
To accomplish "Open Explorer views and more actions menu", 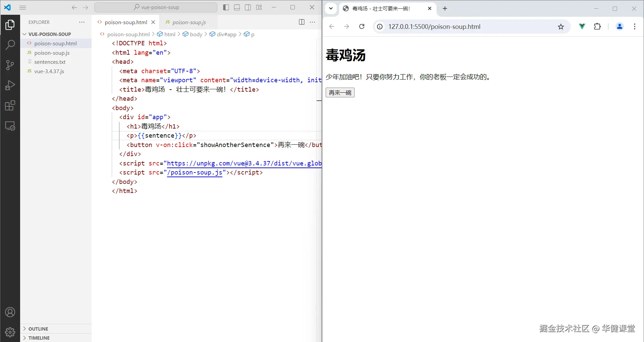I will (82, 22).
